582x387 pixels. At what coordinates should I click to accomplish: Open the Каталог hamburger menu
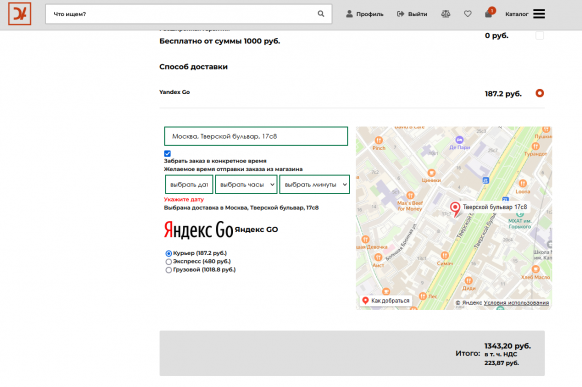tap(539, 14)
